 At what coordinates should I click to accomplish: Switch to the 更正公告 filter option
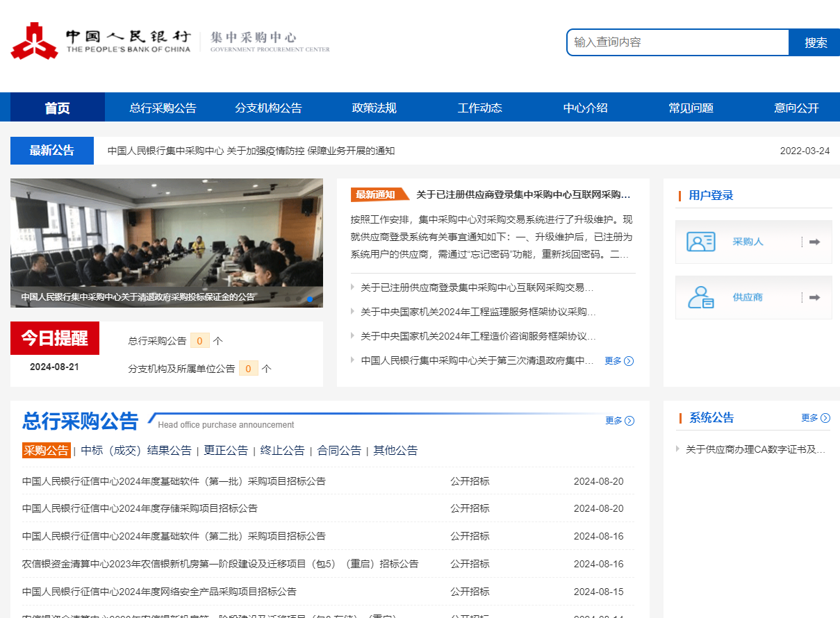click(227, 450)
